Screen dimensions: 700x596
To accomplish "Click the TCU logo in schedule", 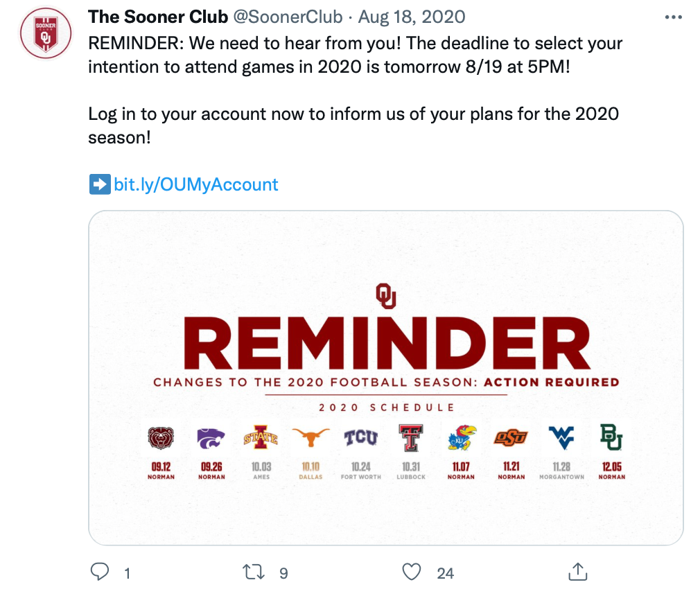I will (x=361, y=437).
